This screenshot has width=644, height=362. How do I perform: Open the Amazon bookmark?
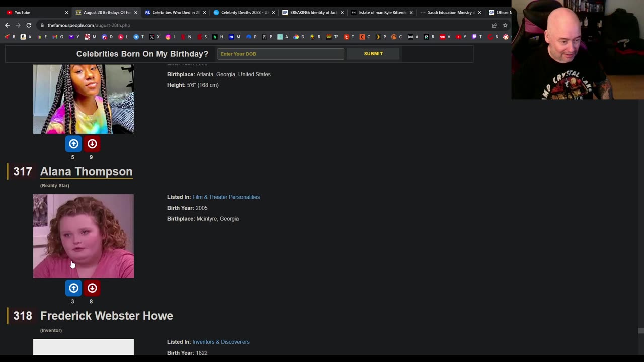tap(26, 37)
